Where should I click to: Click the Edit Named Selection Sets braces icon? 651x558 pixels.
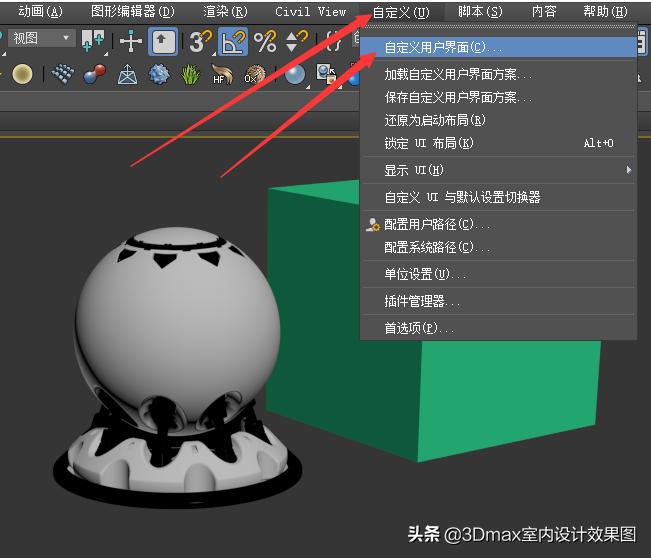(333, 42)
